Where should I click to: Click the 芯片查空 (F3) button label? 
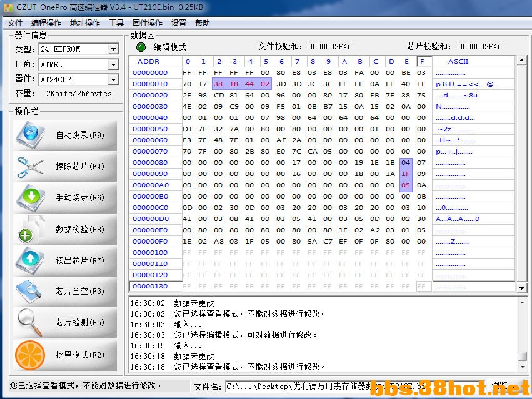(80, 291)
